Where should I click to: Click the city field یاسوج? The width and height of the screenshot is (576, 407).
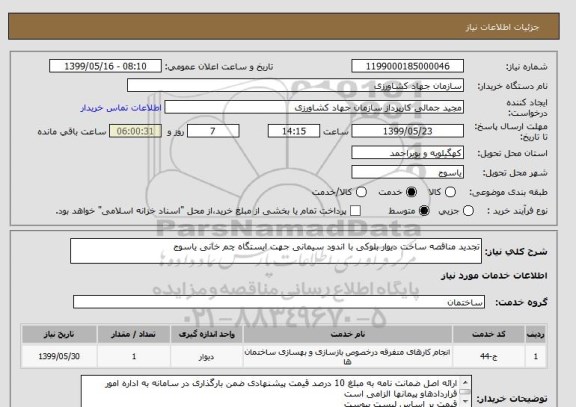pyautogui.click(x=407, y=172)
